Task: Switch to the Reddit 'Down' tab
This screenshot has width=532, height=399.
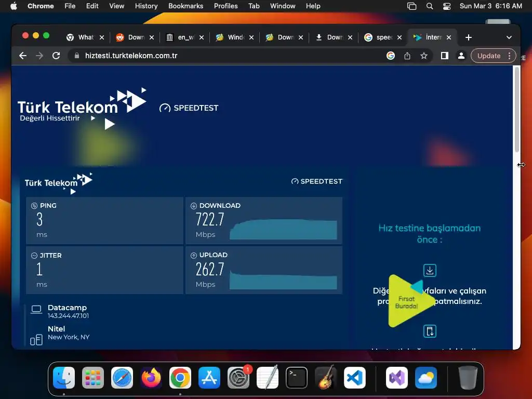Action: coord(135,37)
